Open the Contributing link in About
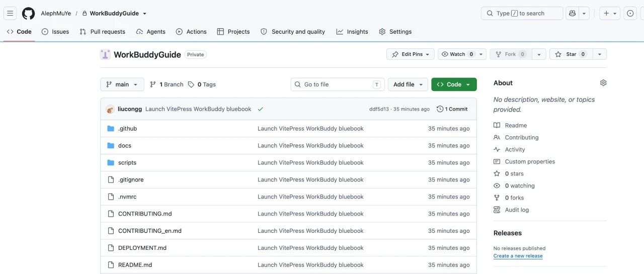The height and width of the screenshot is (274, 644). point(516,137)
